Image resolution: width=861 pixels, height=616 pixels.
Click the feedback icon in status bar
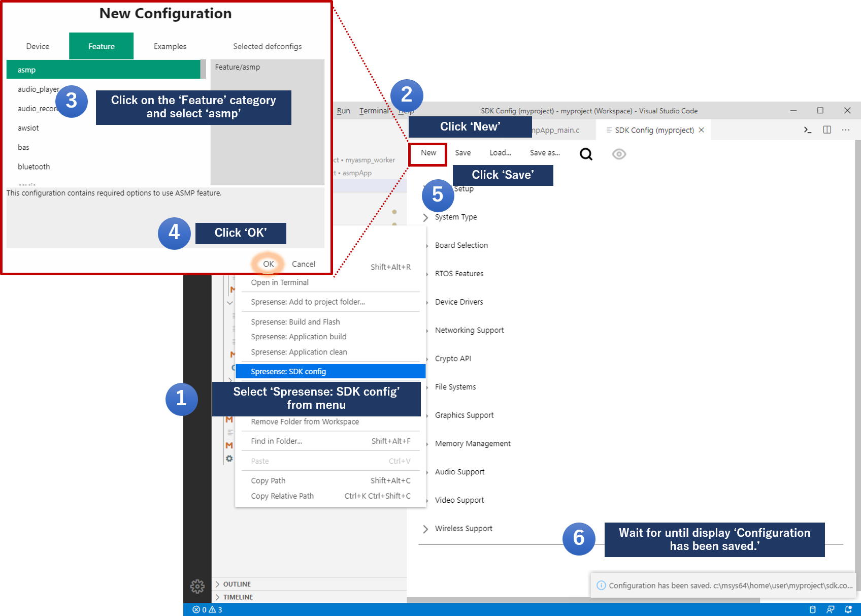click(x=830, y=609)
